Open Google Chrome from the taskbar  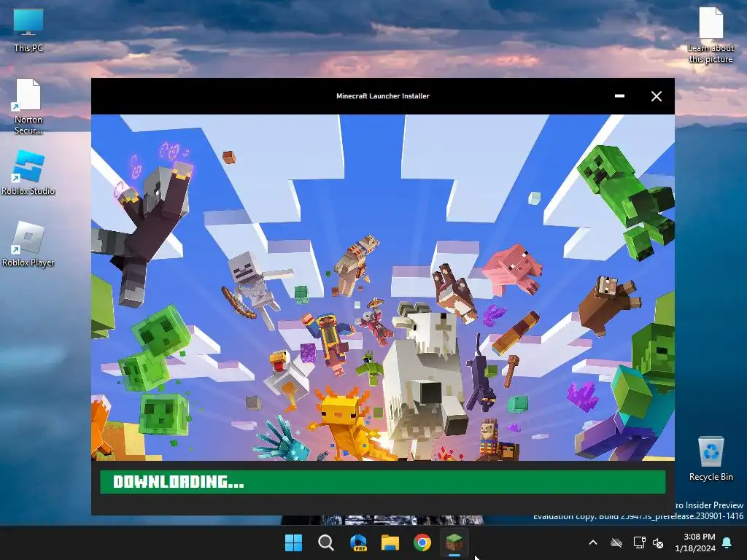point(422,542)
